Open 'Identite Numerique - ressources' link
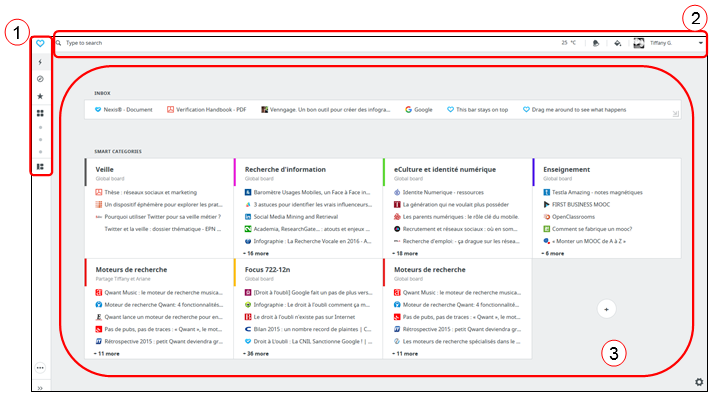 tap(439, 193)
